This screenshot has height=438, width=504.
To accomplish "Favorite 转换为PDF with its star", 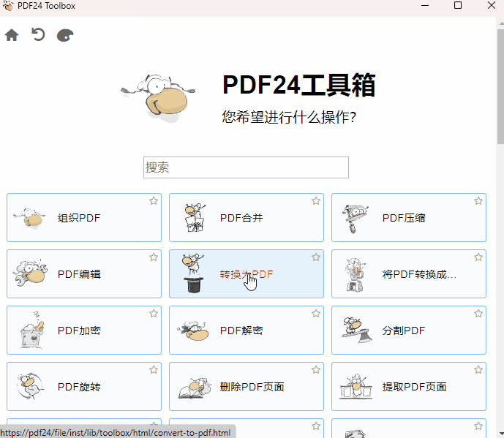I will tap(316, 257).
